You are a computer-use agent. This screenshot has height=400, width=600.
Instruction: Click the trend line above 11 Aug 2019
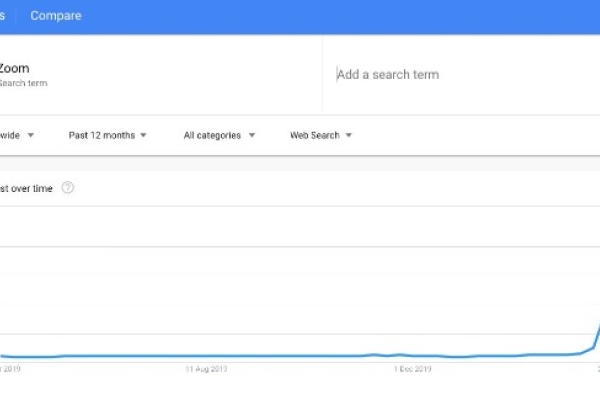[x=207, y=356]
